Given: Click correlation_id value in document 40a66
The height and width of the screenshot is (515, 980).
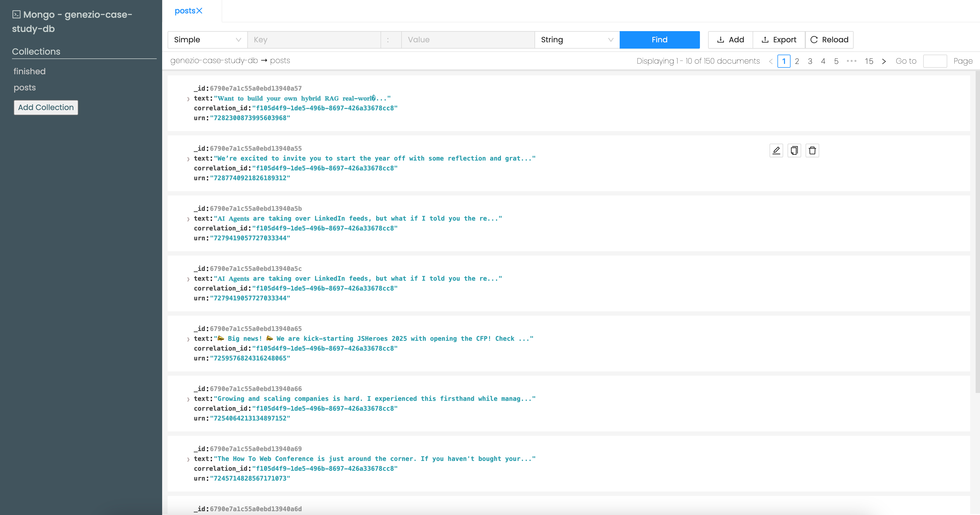Looking at the screenshot, I should coord(325,409).
